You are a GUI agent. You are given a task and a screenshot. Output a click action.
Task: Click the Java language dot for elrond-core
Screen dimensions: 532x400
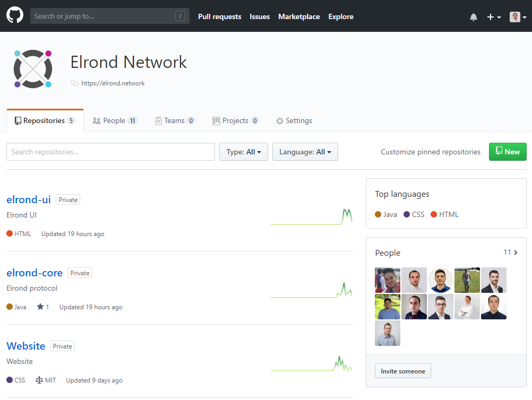tap(10, 307)
